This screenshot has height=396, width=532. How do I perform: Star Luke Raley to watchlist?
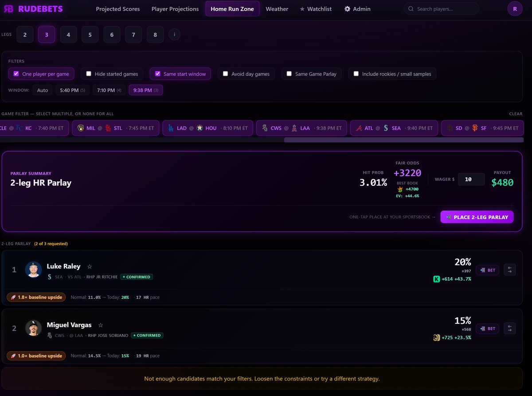tap(90, 267)
